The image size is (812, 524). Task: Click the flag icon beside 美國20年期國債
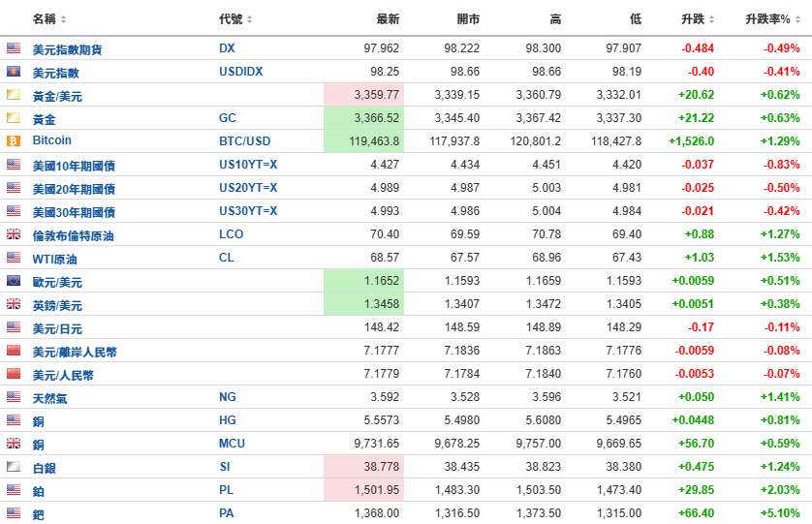(14, 188)
